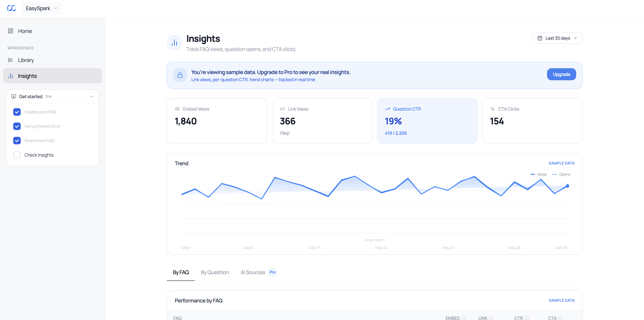Click the lock icon in upgrade banner
The image size is (644, 320).
[180, 75]
